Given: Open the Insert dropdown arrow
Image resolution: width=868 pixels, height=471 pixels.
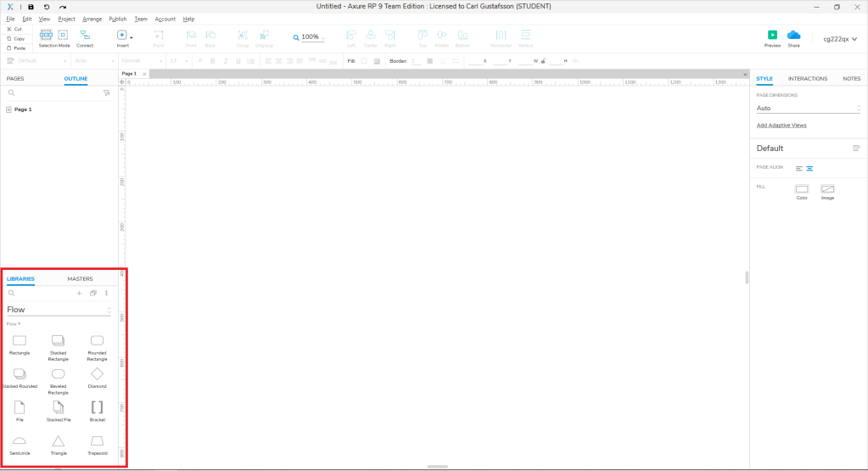Looking at the screenshot, I should pos(132,37).
